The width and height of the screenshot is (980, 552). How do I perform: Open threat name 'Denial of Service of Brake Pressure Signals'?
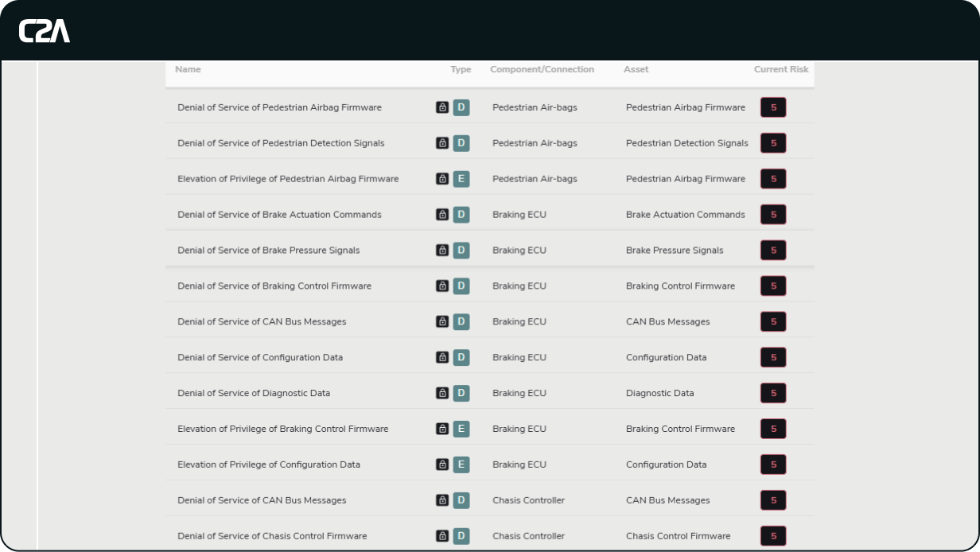point(269,251)
